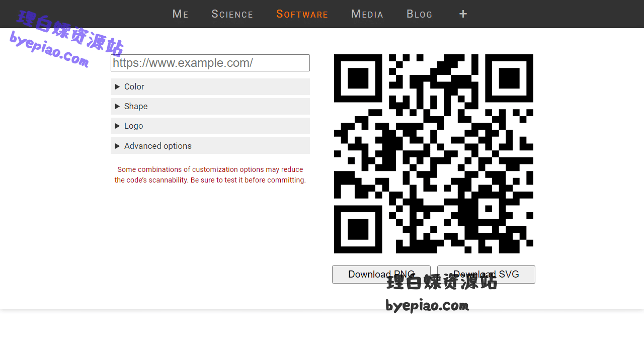Expand the Logo options section
This screenshot has width=644, height=362.
210,126
